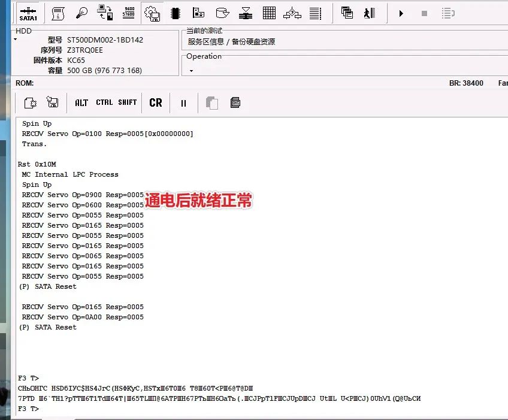Click the last F3 T> prompt line

29,409
